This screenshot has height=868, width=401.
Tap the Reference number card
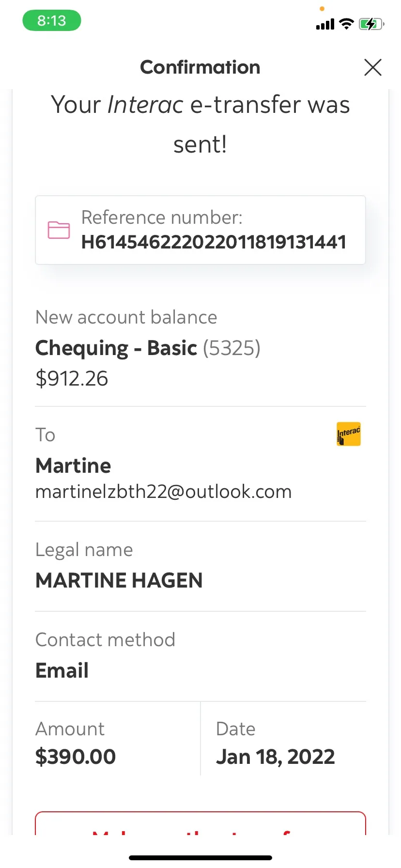(x=200, y=230)
